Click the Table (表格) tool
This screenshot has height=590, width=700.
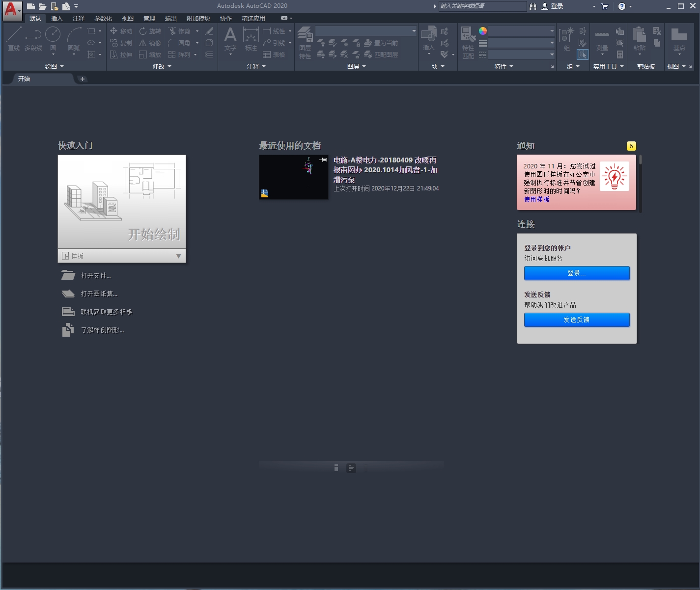[274, 54]
